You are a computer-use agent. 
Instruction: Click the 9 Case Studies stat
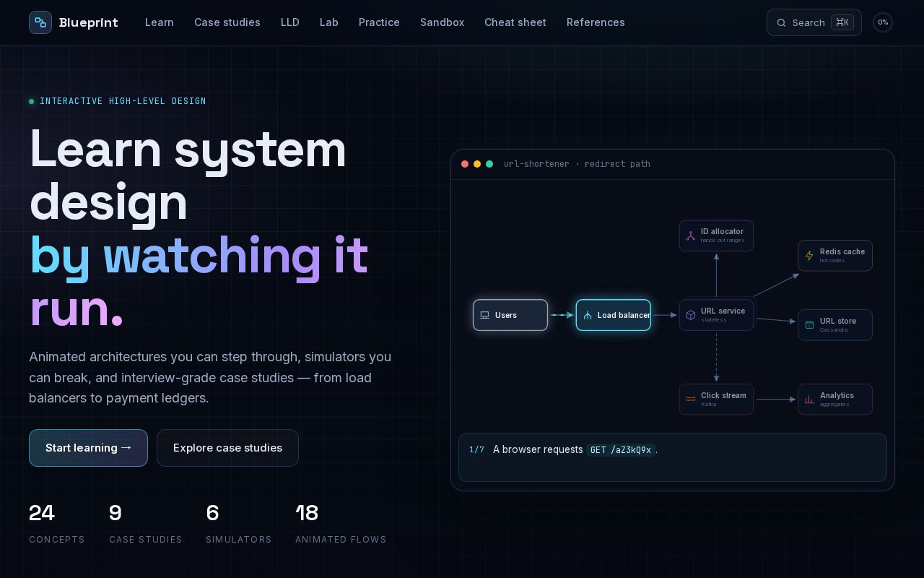(146, 524)
